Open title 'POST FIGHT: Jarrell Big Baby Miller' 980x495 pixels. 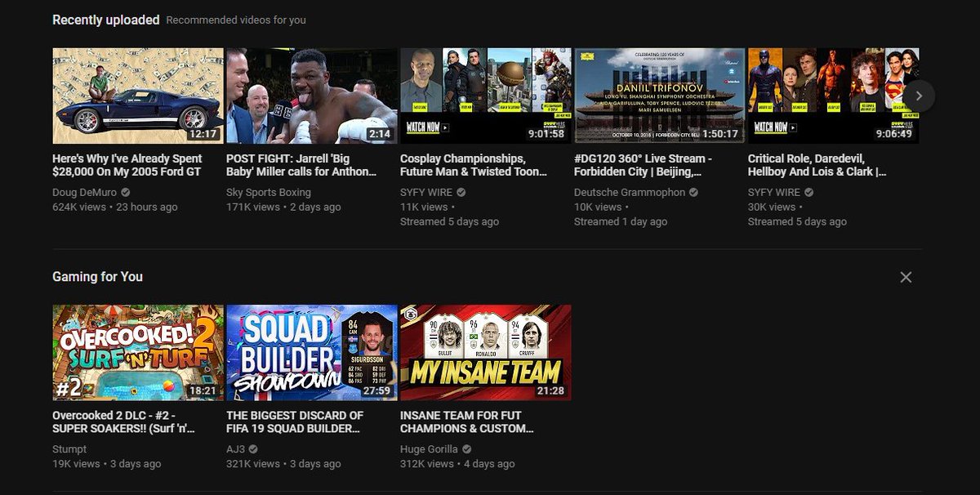[302, 165]
